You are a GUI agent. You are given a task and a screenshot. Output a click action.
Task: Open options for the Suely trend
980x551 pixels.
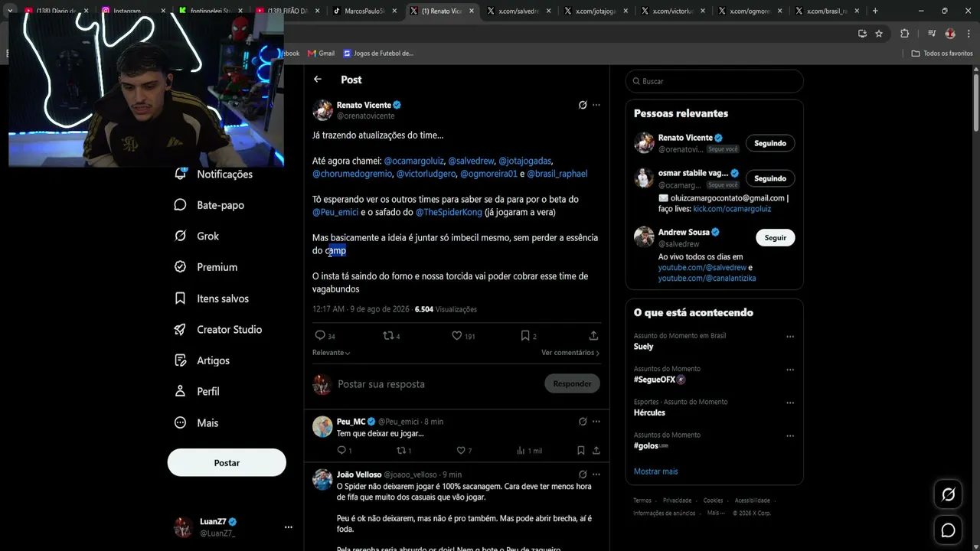point(790,336)
